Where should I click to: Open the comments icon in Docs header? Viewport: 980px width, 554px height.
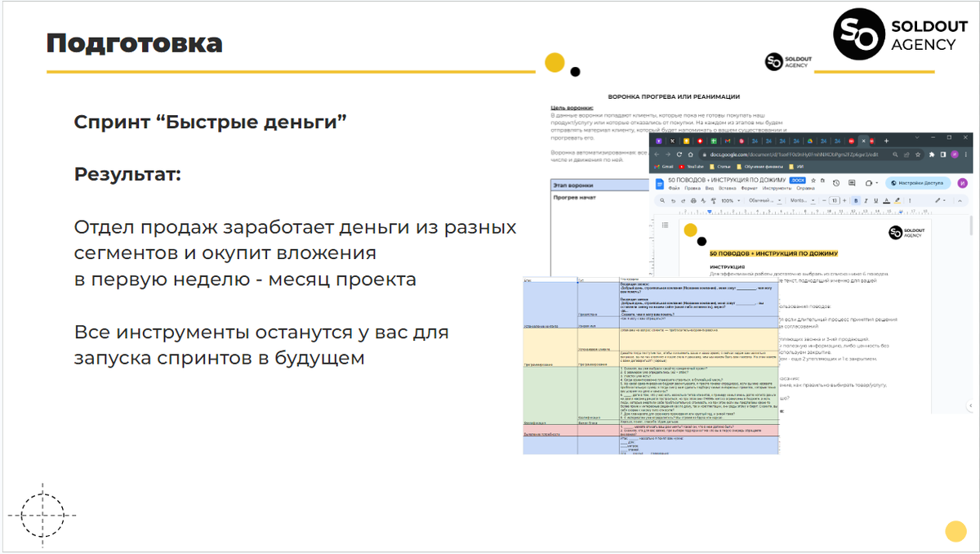click(852, 183)
